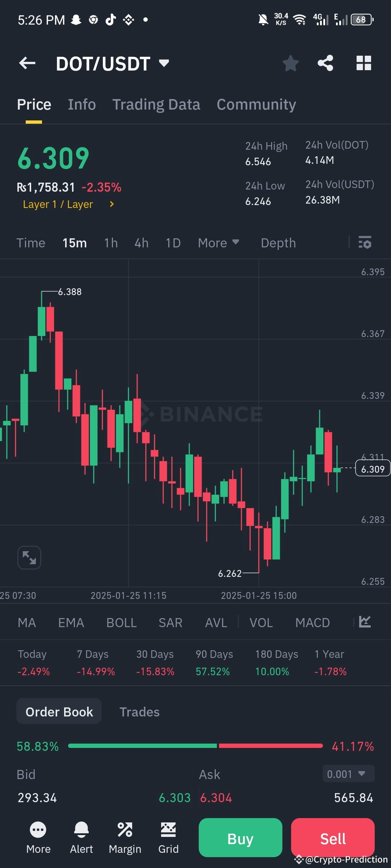Tap the chevron next to Layer 1 / Layer

112,204
